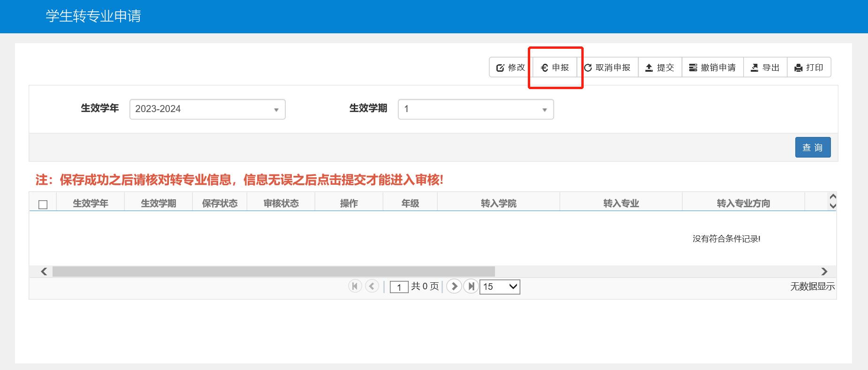868x370 pixels.
Task: Jump to last page in pager
Action: (471, 286)
